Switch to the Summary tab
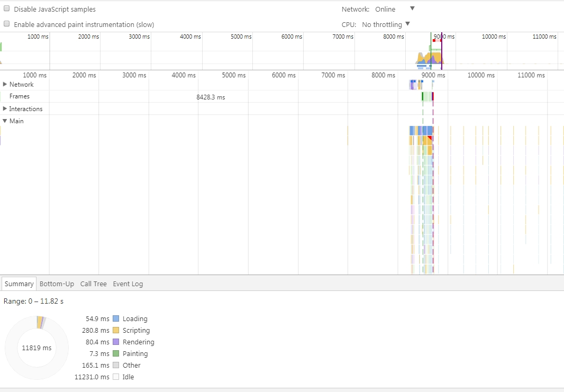The width and height of the screenshot is (564, 392). point(19,284)
